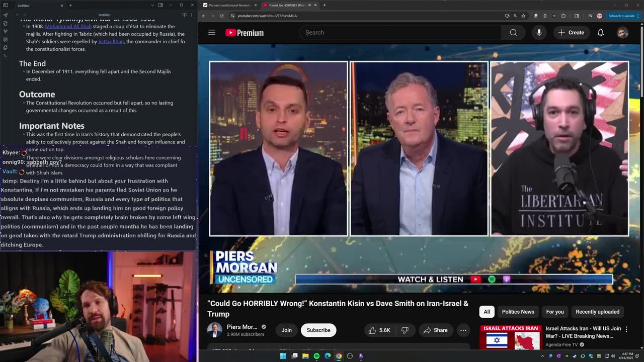Switch to "Could Go HORRIBLY Wrong" tab
Viewport: 644px width, 362px height.
click(287, 5)
